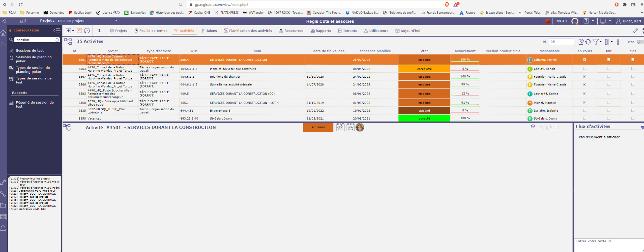Click the pencil edit icon at top right

[635, 30]
